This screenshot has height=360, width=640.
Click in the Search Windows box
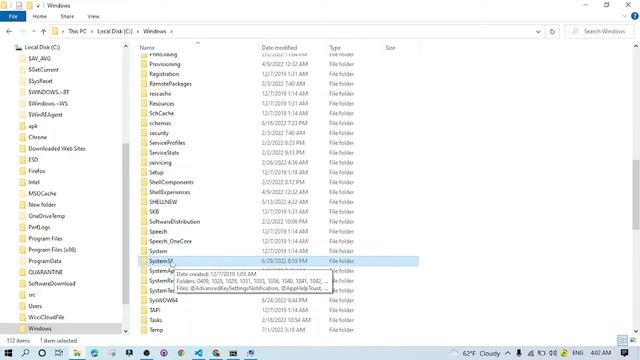click(600, 31)
